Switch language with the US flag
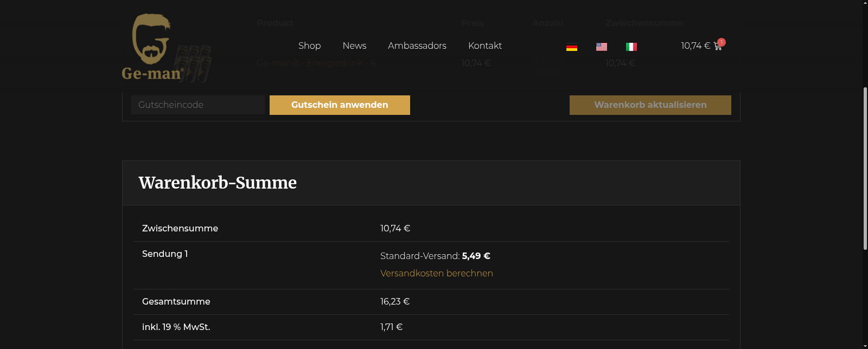 pos(602,47)
